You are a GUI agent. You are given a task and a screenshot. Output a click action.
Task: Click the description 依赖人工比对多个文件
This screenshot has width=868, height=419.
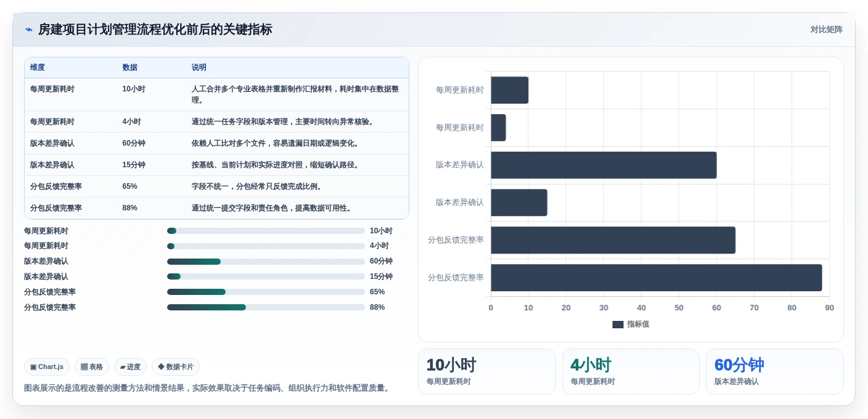276,143
